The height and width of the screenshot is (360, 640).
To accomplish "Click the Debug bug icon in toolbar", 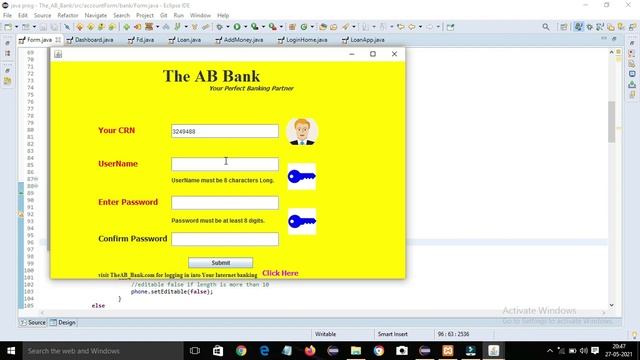I will (219, 27).
